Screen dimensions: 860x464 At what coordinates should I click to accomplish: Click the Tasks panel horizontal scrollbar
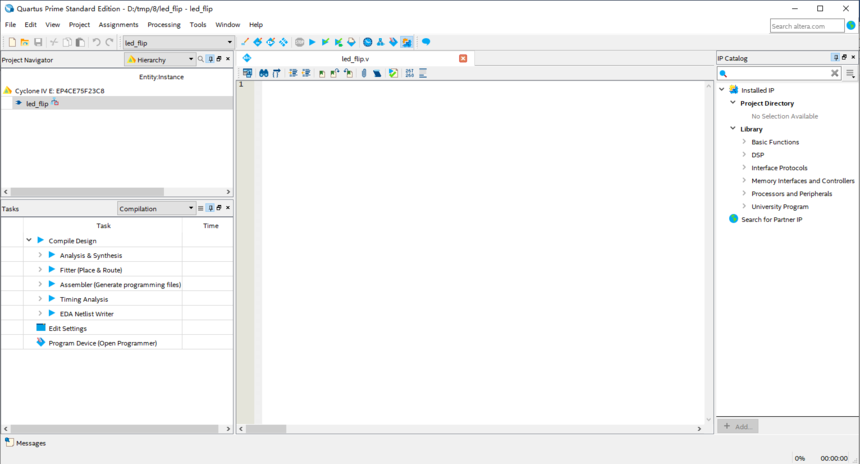tap(117, 429)
